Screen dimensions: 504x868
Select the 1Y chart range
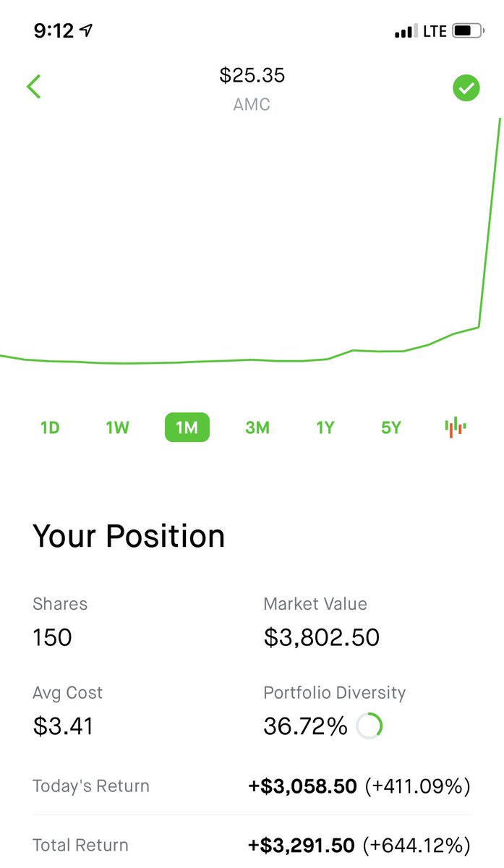coord(325,427)
